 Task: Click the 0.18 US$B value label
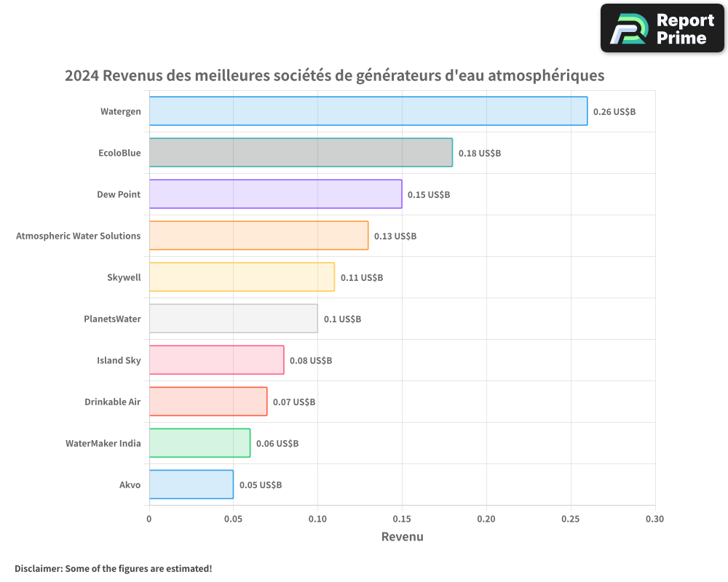click(480, 154)
